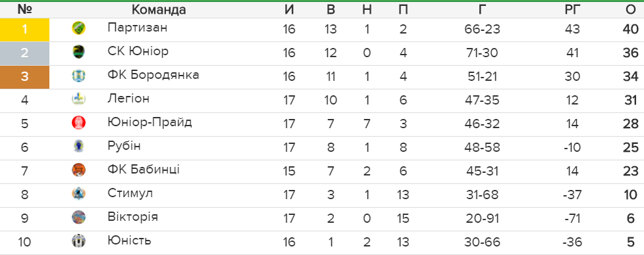Click the РГ goal difference header
Viewport: 644px width, 255px height.
(572, 10)
